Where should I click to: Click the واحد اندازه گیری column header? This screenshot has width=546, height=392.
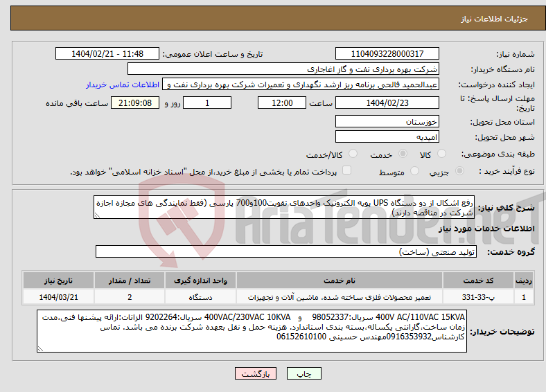click(x=200, y=280)
